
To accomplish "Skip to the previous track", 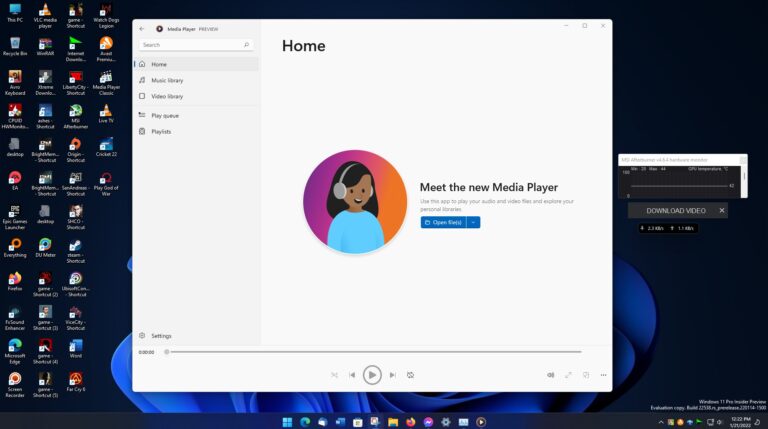I will pos(352,375).
